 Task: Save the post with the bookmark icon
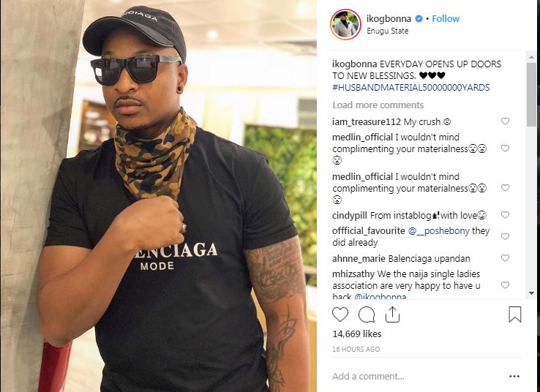[515, 314]
